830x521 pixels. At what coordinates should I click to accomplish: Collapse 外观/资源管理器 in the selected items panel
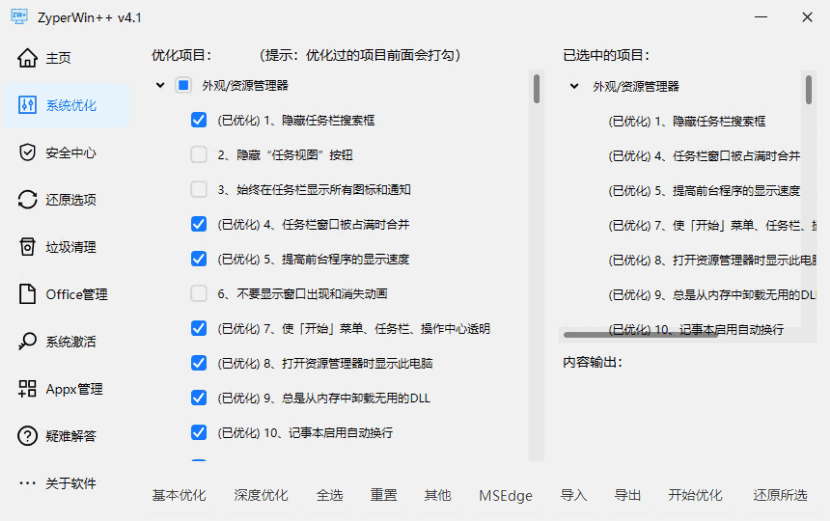point(574,86)
